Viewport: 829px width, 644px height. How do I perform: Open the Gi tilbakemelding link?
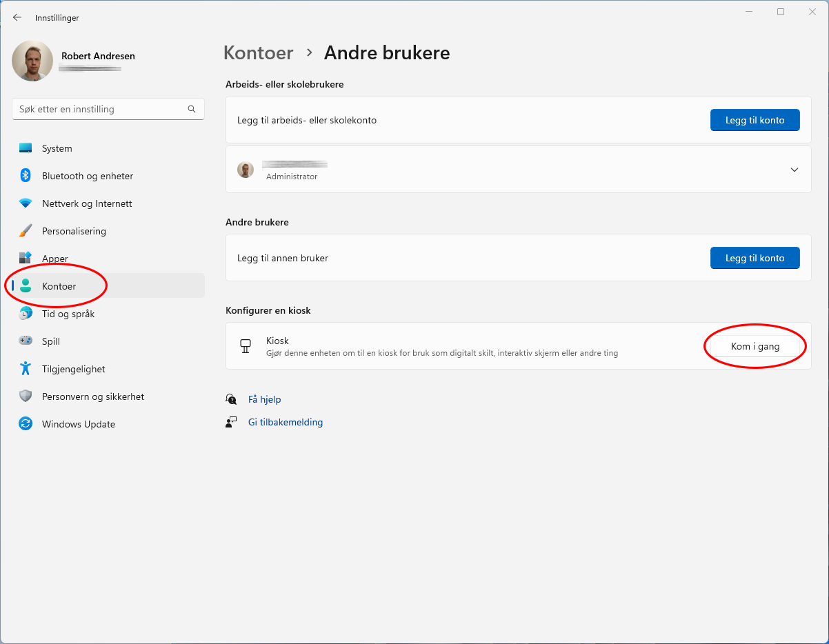point(286,422)
